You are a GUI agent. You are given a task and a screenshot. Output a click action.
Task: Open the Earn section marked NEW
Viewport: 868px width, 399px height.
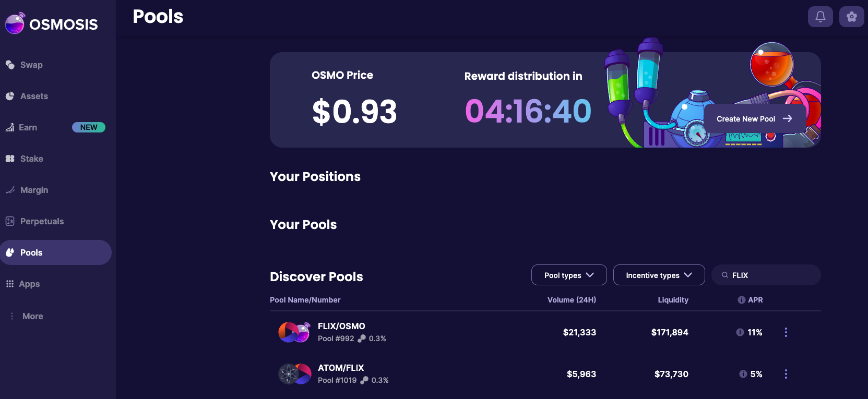click(x=56, y=127)
